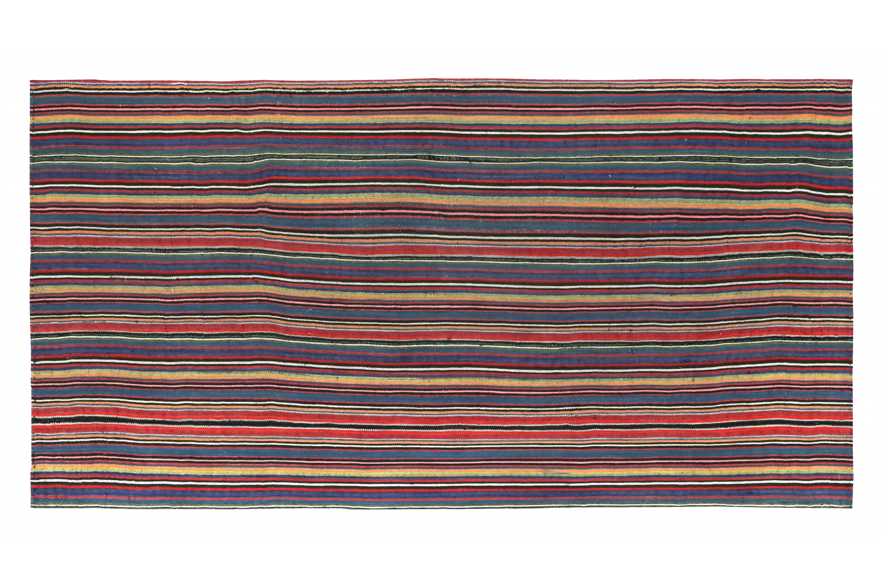Click the white margin left of the rug

tap(14, 294)
